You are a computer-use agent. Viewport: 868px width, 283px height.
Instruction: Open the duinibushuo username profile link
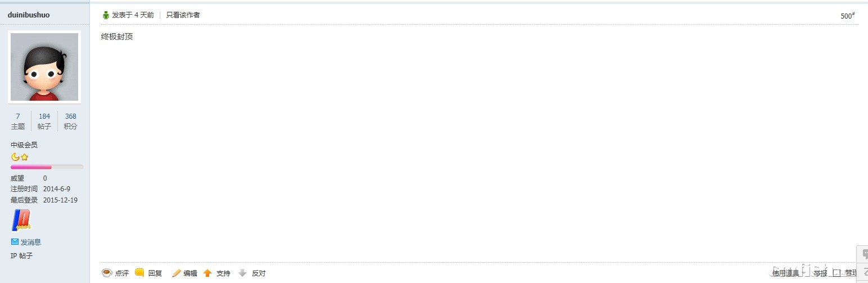29,15
